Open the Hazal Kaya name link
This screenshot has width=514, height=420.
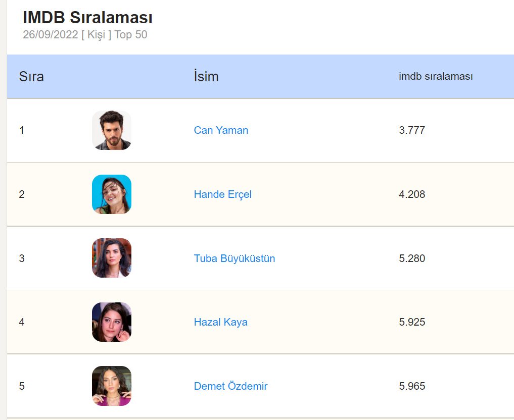(x=221, y=322)
